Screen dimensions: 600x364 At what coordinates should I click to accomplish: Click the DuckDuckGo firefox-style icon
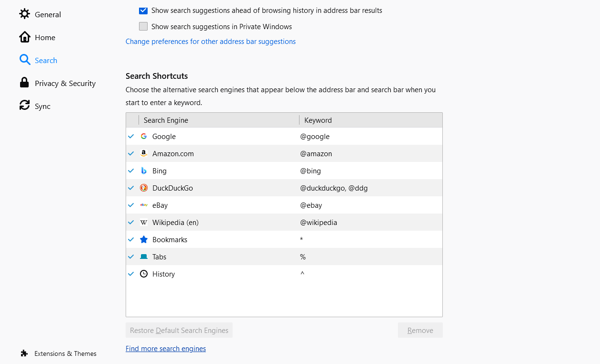143,188
